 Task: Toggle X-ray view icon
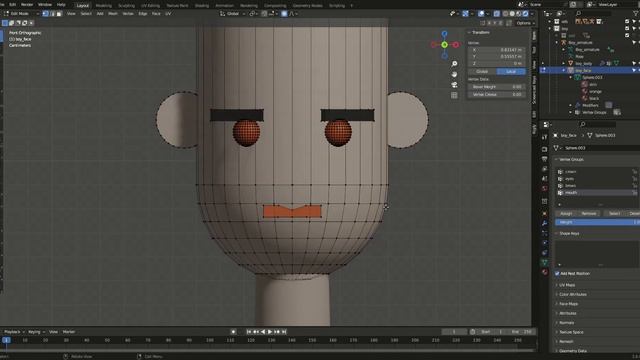click(x=496, y=13)
